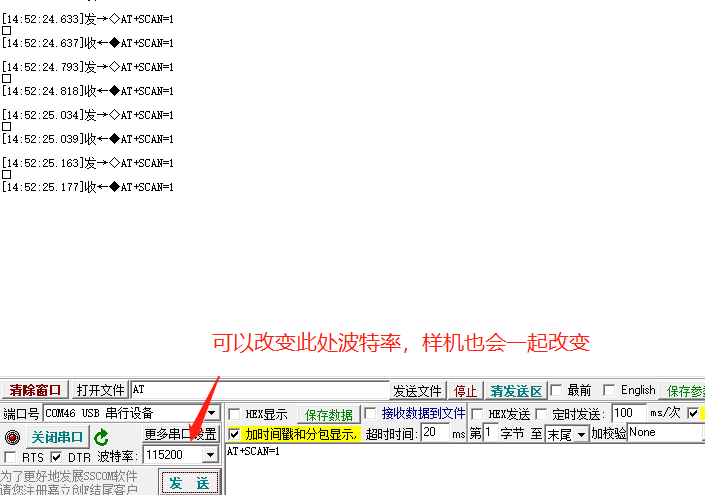Image resolution: width=705 pixels, height=495 pixels.
Task: Click the 超时时间 label
Action: (392, 434)
